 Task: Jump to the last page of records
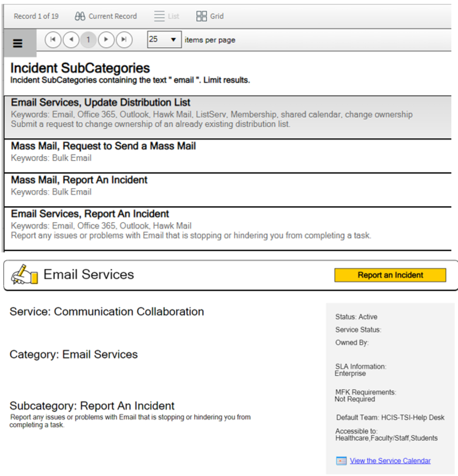coord(124,40)
